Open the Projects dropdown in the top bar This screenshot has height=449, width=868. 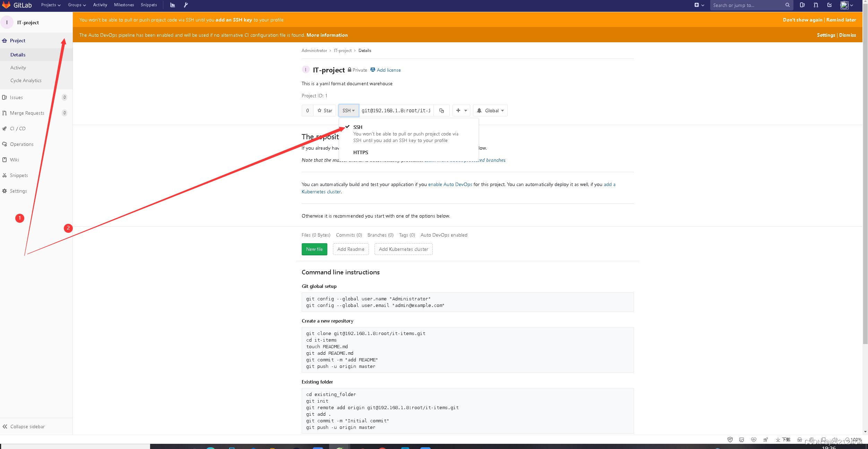click(51, 5)
